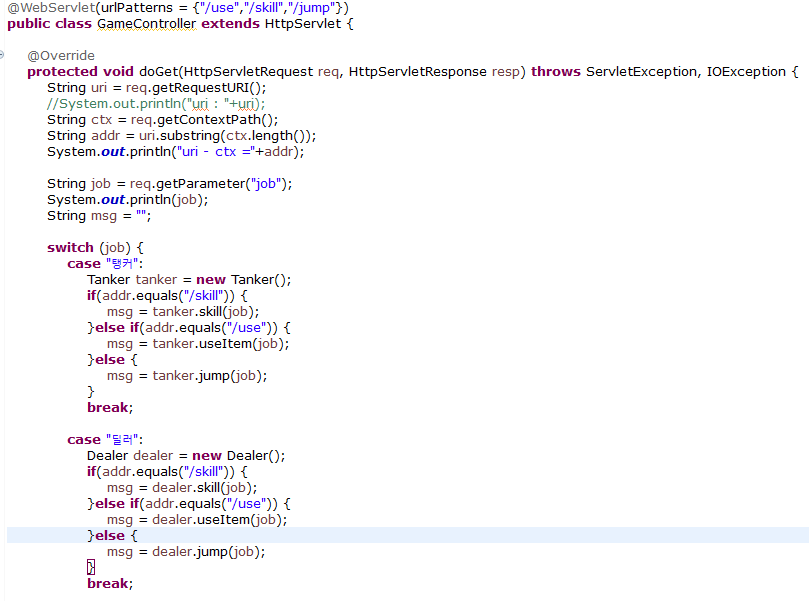
Task: Click the getContextPath() call
Action: [217, 120]
